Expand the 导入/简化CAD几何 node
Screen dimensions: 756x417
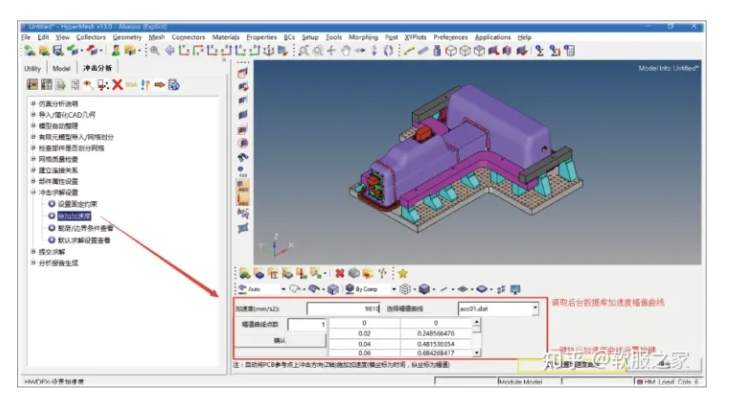tap(33, 115)
